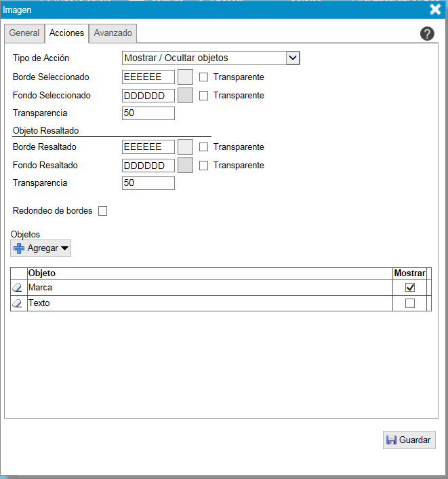Click the help question mark icon
This screenshot has height=479, width=448.
[427, 34]
